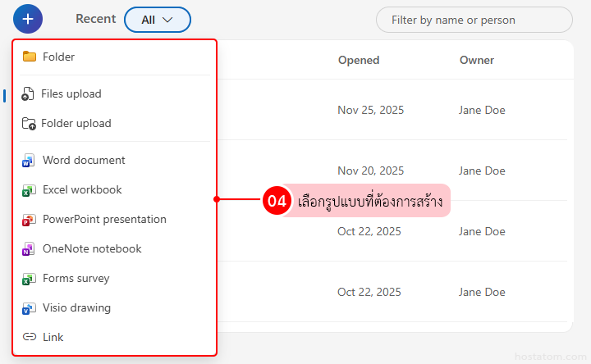Screen dimensions: 591x364
Task: Click Jane Doe in the Nov 20 row
Action: [x=482, y=171]
